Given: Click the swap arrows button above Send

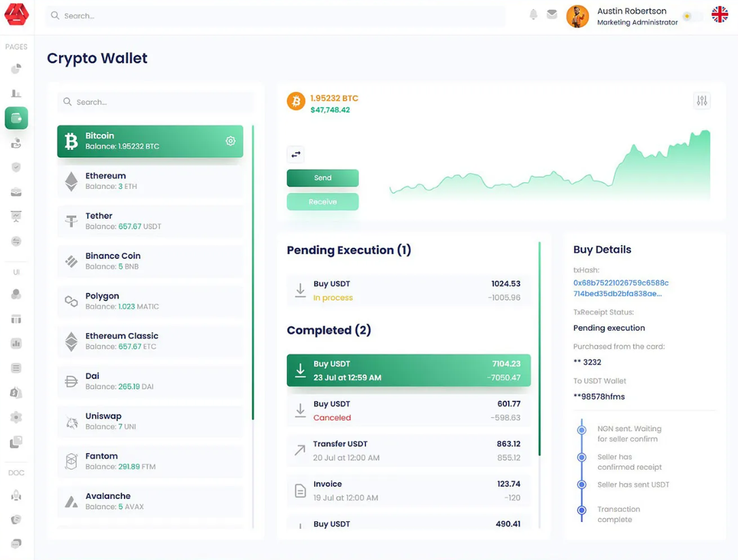Looking at the screenshot, I should coord(296,154).
